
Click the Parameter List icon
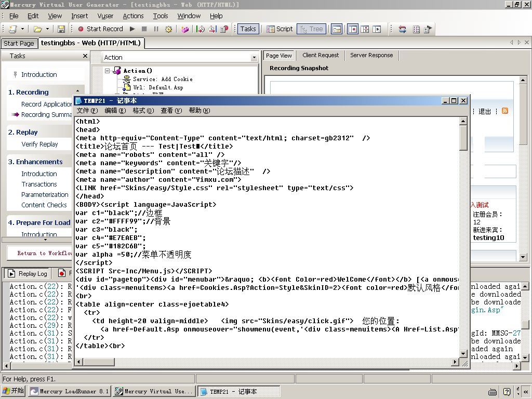(x=416, y=29)
